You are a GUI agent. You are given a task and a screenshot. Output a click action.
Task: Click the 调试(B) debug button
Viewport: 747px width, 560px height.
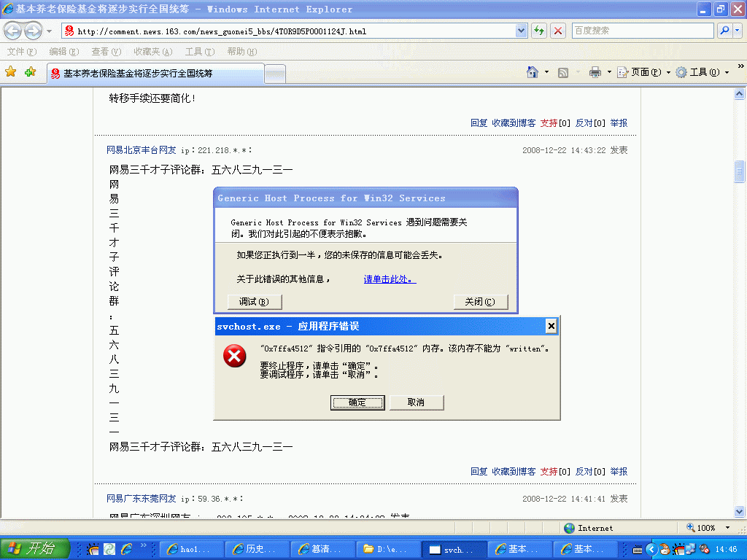click(x=254, y=301)
